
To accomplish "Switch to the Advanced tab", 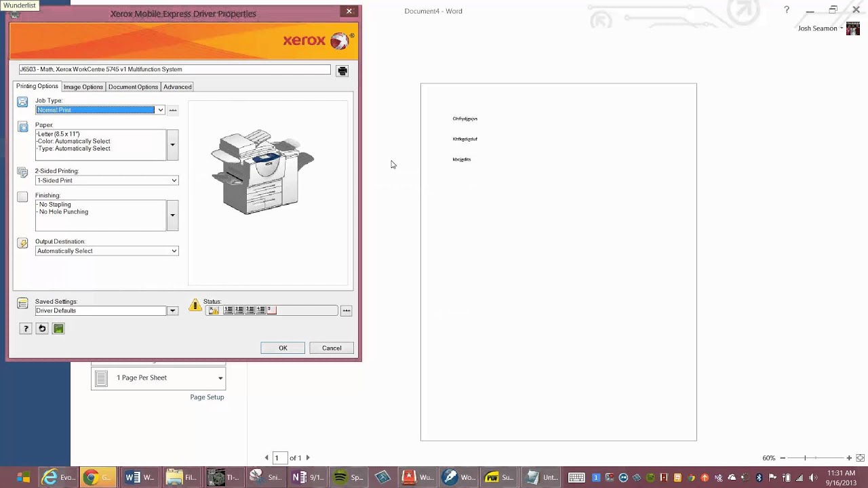I will (x=178, y=87).
